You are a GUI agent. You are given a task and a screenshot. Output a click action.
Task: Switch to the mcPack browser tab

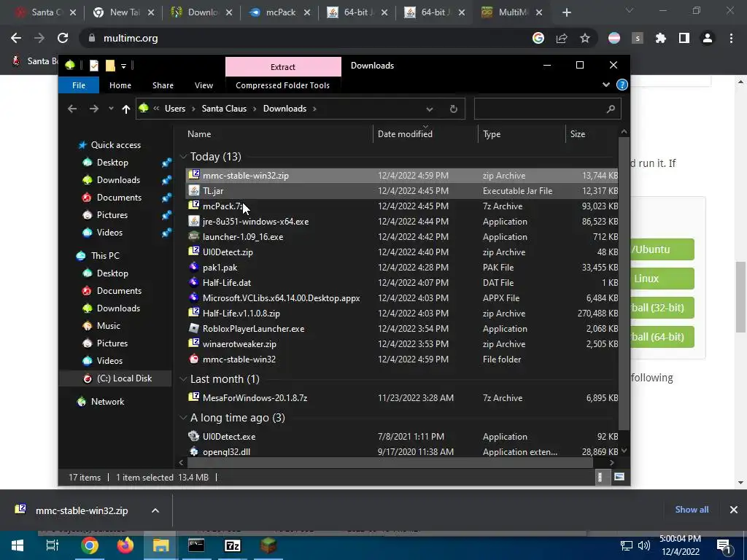[x=280, y=12]
